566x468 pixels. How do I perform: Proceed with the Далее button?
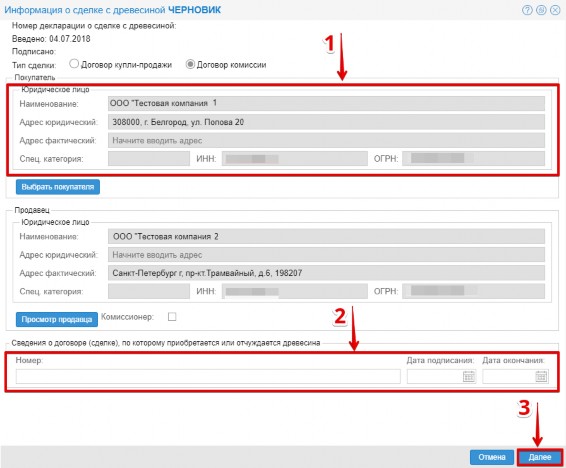(540, 457)
